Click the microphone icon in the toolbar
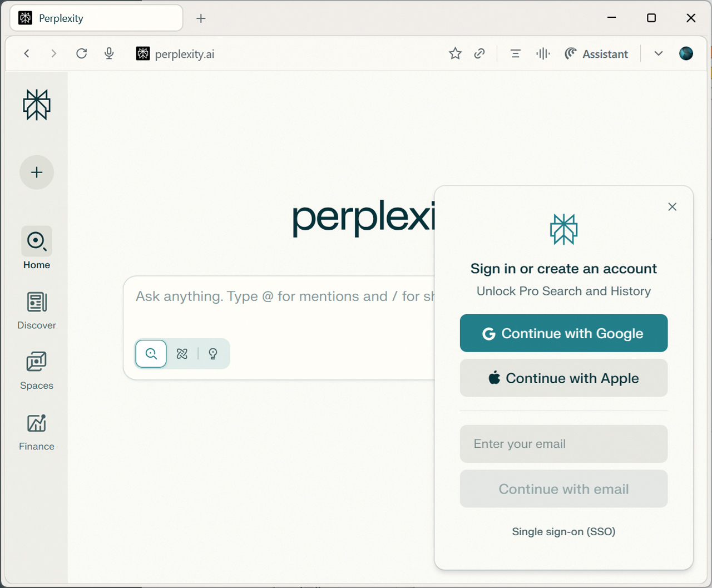Viewport: 712px width, 588px height. click(x=109, y=53)
